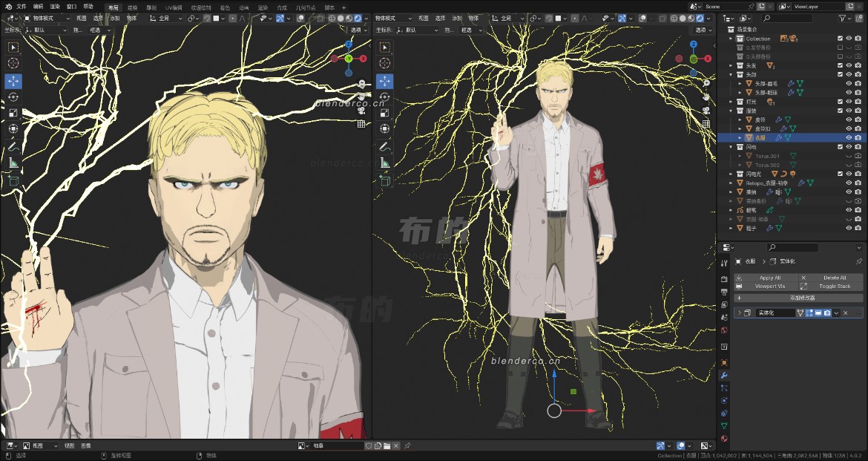Screen dimensions: 868x461
Task: Select the Measure tool in left viewport
Action: pos(13,163)
